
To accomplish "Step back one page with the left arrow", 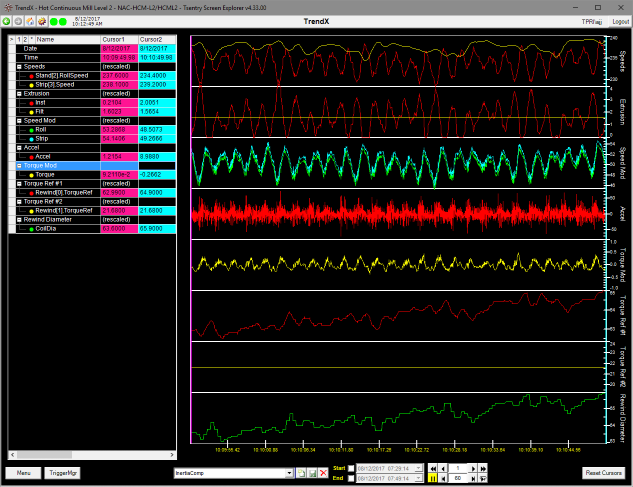I will (x=443, y=468).
